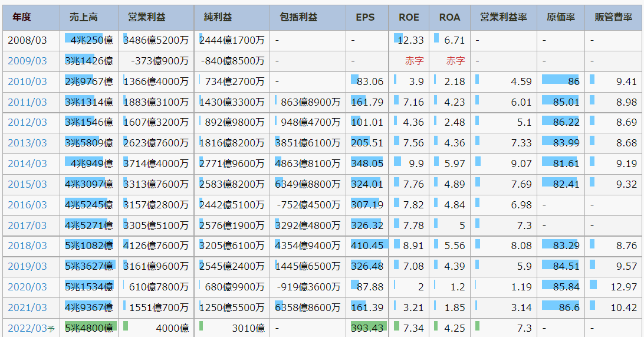Image resolution: width=644 pixels, height=337 pixels.
Task: Open the 2018/03 fiscal year link
Action: click(x=28, y=246)
